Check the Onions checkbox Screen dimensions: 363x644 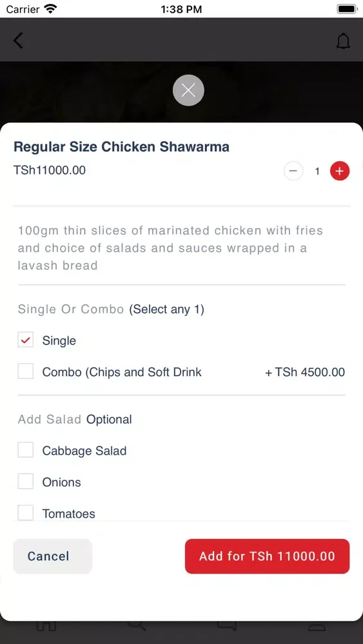point(26,481)
